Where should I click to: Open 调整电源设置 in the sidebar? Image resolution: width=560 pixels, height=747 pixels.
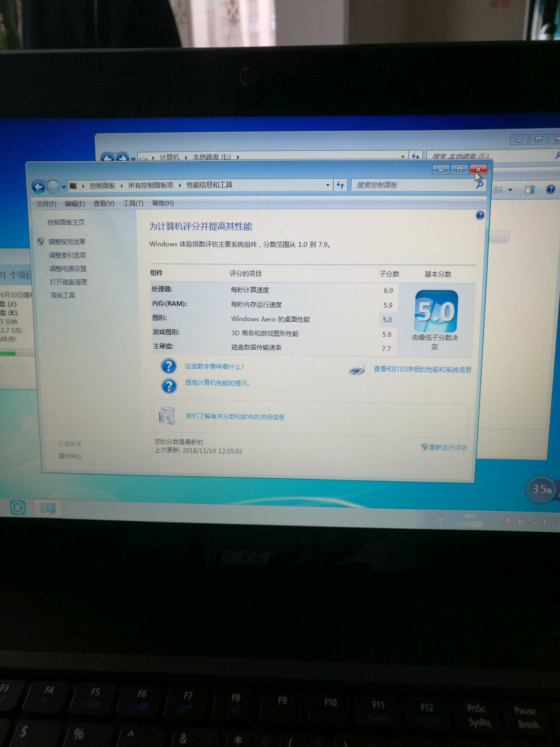(x=68, y=269)
